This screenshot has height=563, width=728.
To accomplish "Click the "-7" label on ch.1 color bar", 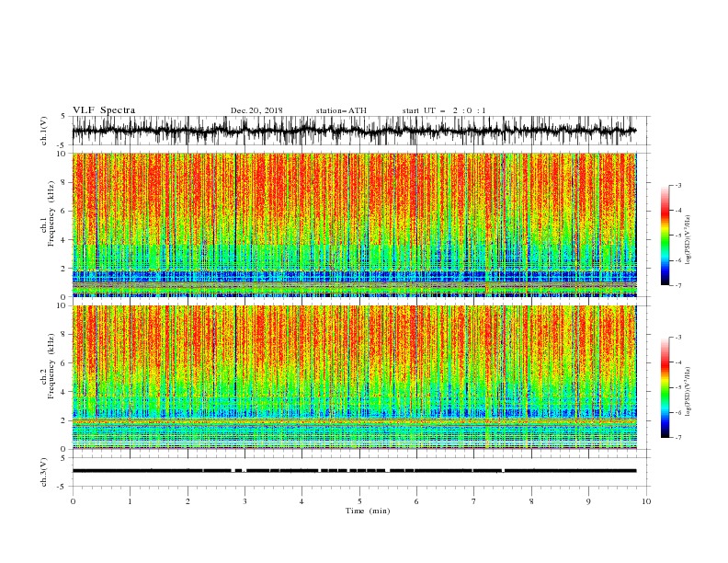I will [x=677, y=286].
